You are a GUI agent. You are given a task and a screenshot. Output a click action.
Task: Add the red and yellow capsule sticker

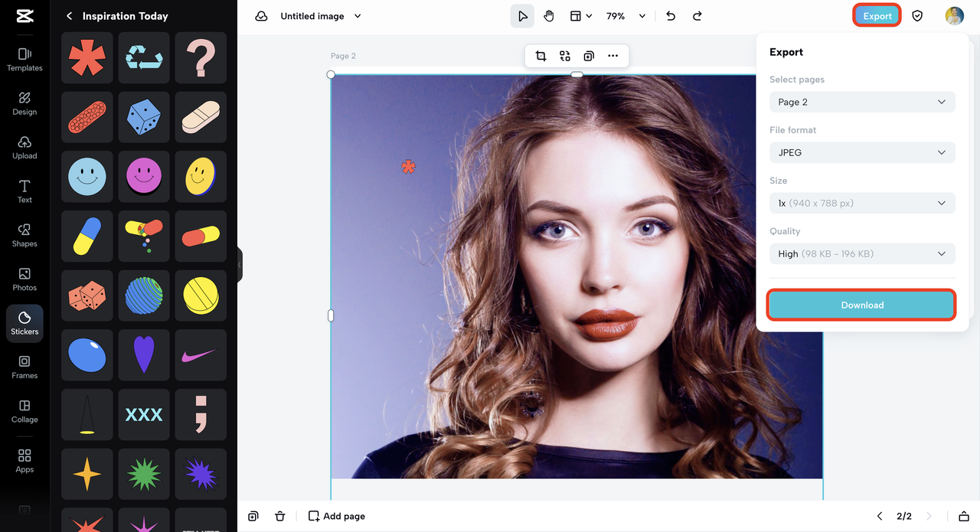[201, 237]
